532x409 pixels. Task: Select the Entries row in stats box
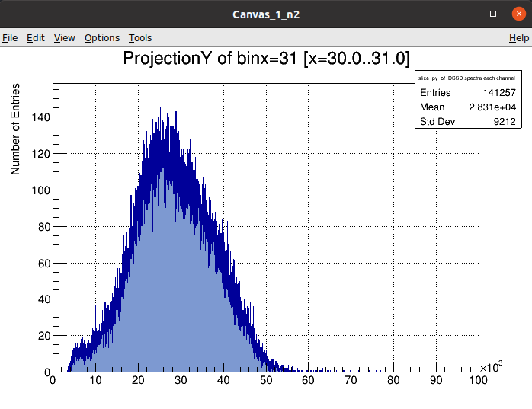(x=466, y=93)
